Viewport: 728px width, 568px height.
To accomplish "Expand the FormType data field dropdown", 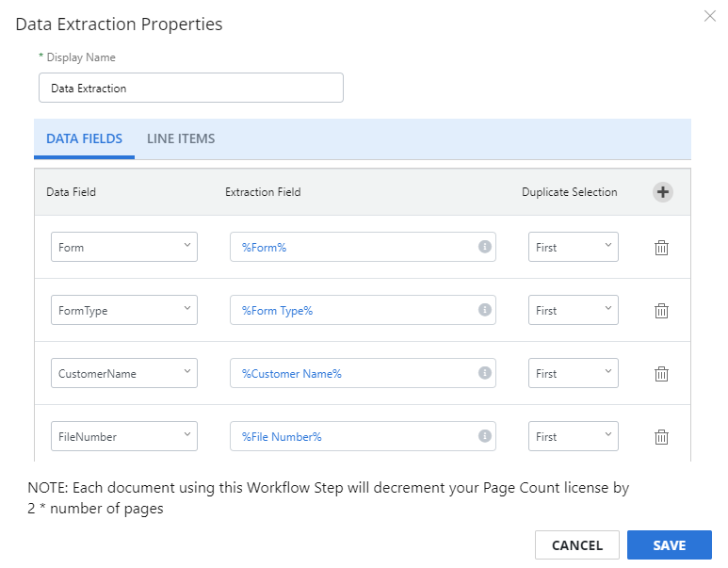I will click(124, 310).
